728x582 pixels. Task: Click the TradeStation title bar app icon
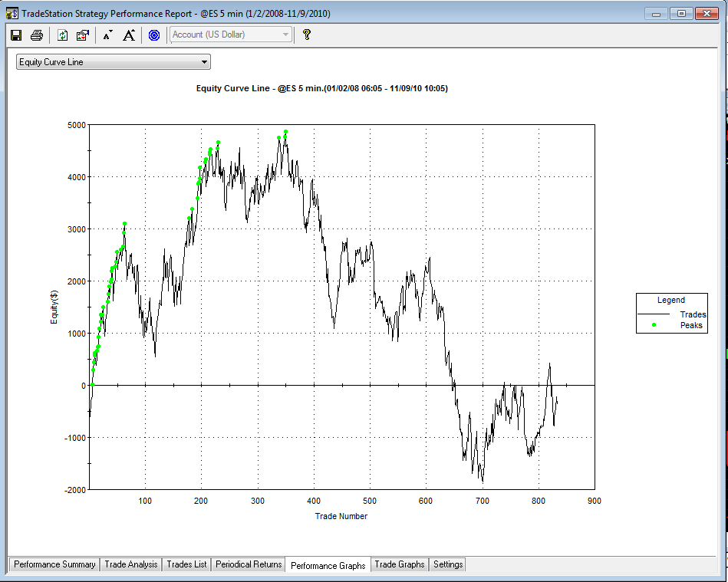pos(12,14)
